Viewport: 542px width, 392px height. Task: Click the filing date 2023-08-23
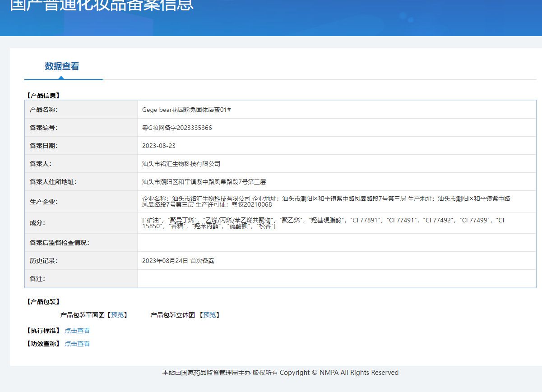[x=159, y=146]
